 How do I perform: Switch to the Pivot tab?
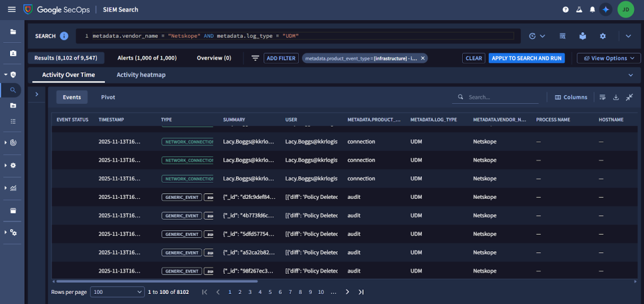pos(108,98)
